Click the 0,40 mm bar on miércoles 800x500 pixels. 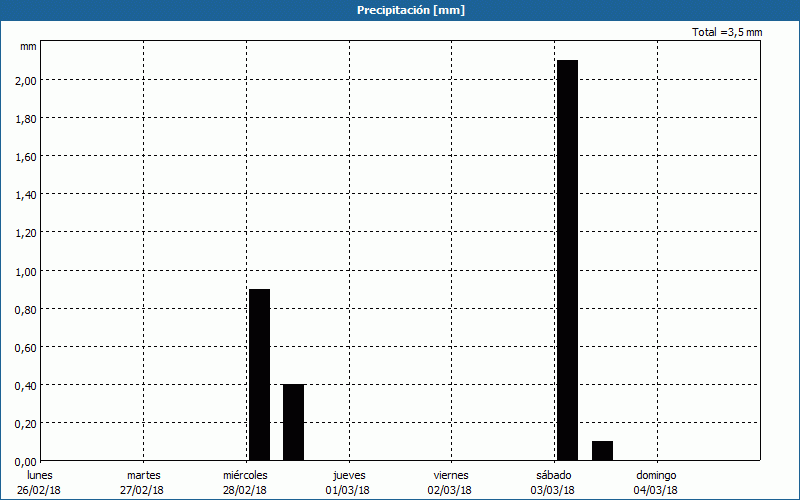point(293,421)
